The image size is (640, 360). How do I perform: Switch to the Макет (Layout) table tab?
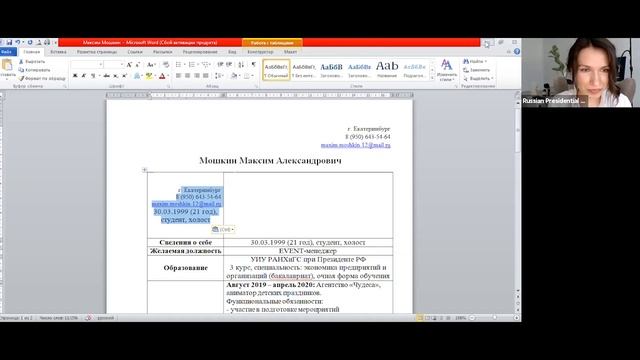pos(290,52)
